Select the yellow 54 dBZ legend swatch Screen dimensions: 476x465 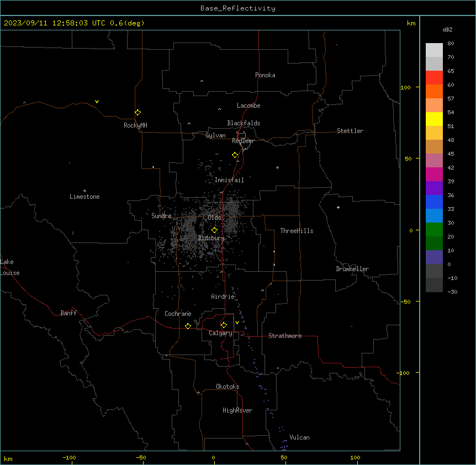(x=434, y=119)
